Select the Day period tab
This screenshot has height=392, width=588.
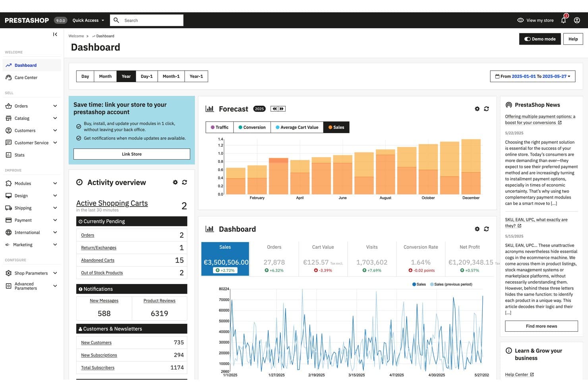(85, 76)
